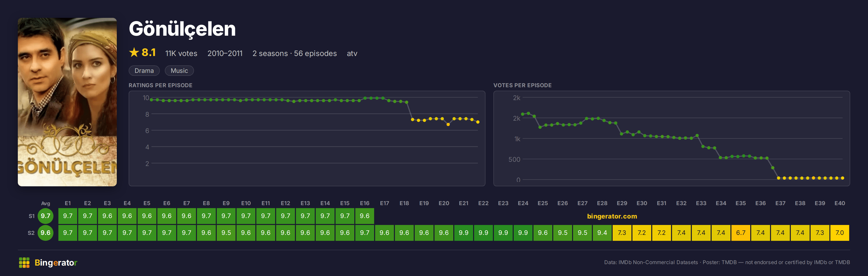The height and width of the screenshot is (276, 868).
Task: Click the Bingerator grid logo icon
Action: click(24, 263)
